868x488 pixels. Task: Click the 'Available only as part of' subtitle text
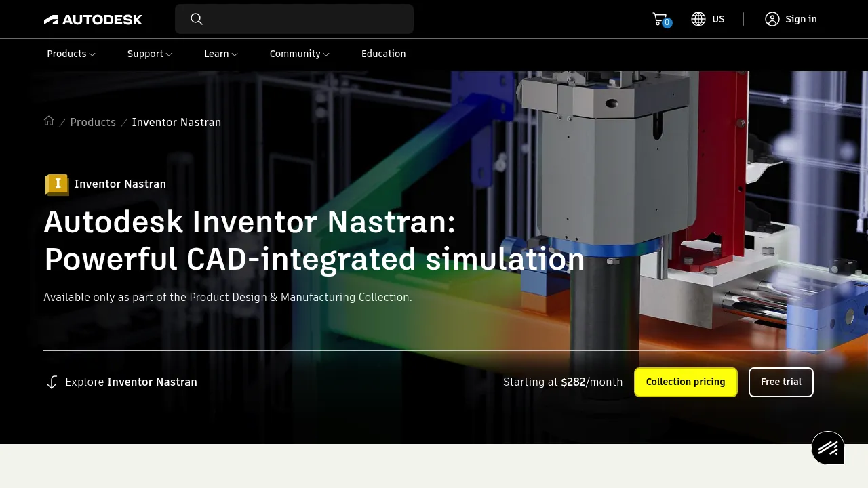click(228, 297)
